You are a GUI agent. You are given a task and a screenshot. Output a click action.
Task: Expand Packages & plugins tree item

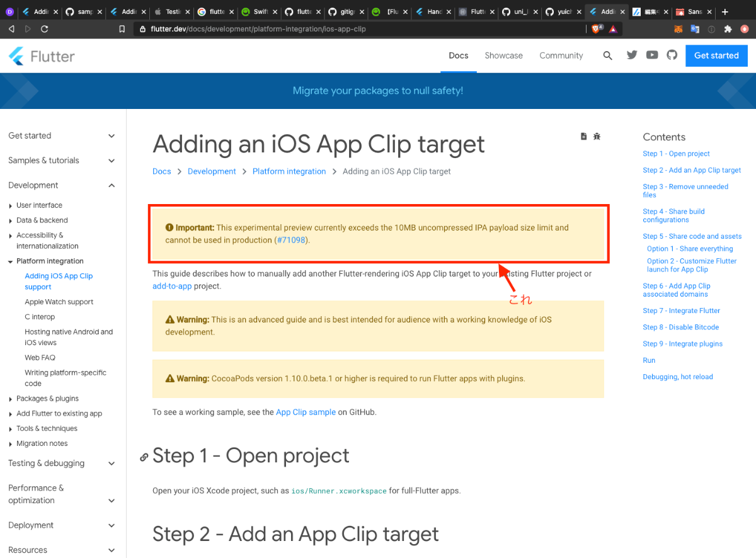[x=43, y=399]
